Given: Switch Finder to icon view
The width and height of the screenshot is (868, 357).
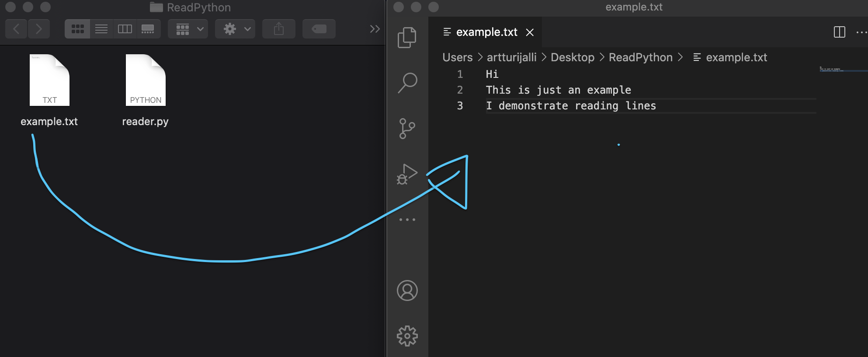Looking at the screenshot, I should (78, 29).
